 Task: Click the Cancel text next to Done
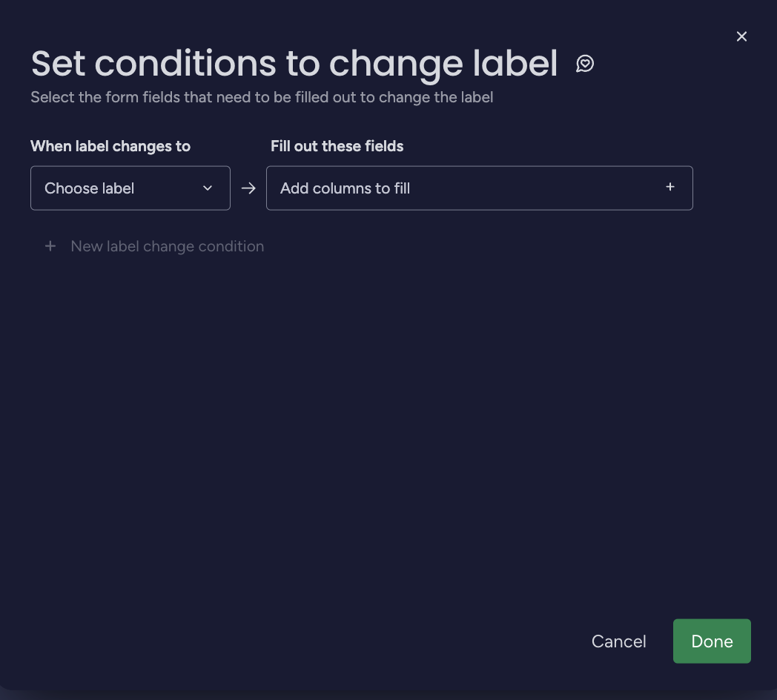(x=618, y=641)
